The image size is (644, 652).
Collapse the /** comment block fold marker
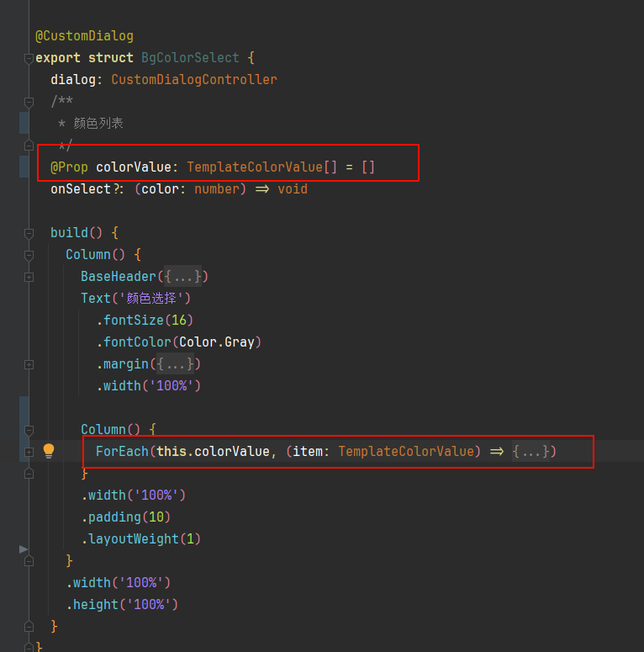pyautogui.click(x=29, y=102)
